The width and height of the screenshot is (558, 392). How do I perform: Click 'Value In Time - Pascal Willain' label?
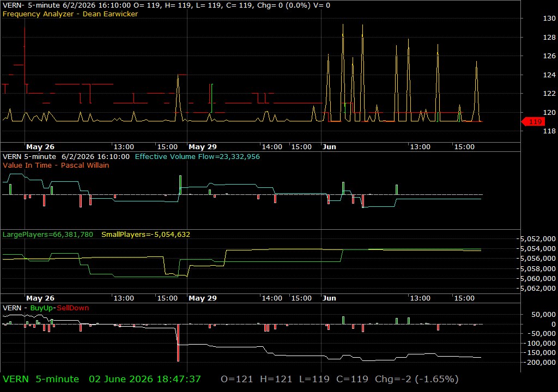(56, 166)
